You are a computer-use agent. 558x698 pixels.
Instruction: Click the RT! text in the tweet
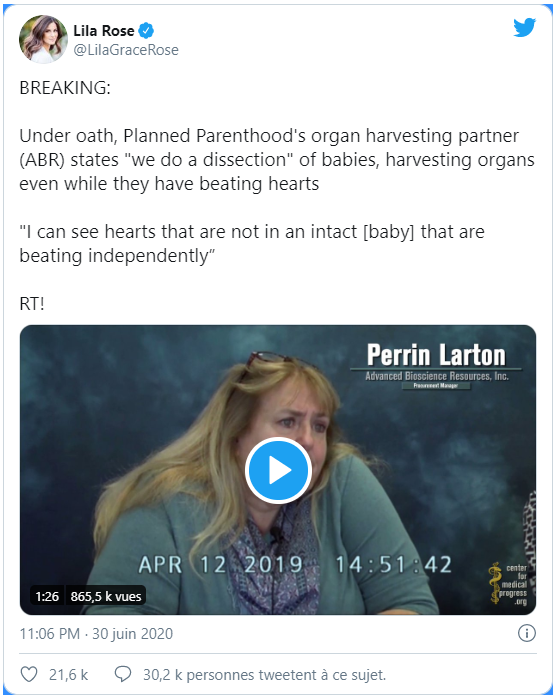click(32, 304)
